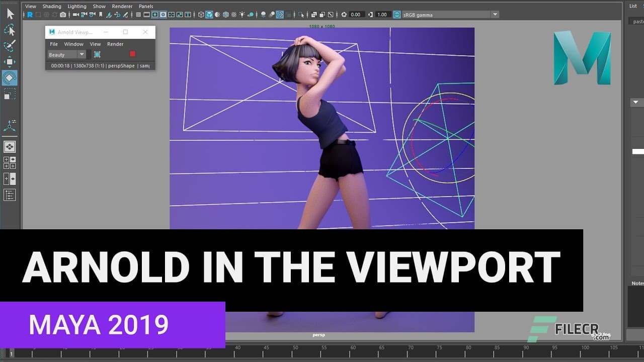Toggle the grid display icon

pyautogui.click(x=138, y=14)
